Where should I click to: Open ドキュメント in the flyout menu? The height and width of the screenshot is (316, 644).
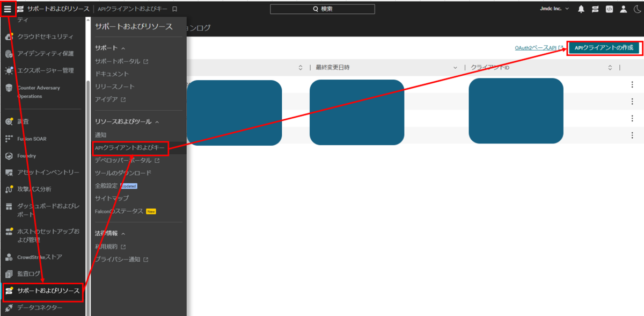(112, 74)
